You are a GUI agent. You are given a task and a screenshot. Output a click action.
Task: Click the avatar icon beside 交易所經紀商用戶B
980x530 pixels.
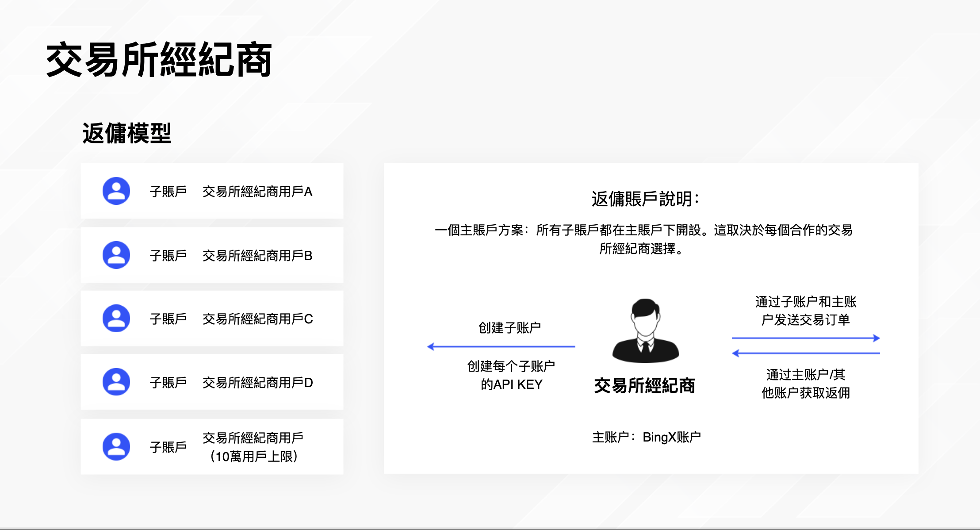coord(116,255)
